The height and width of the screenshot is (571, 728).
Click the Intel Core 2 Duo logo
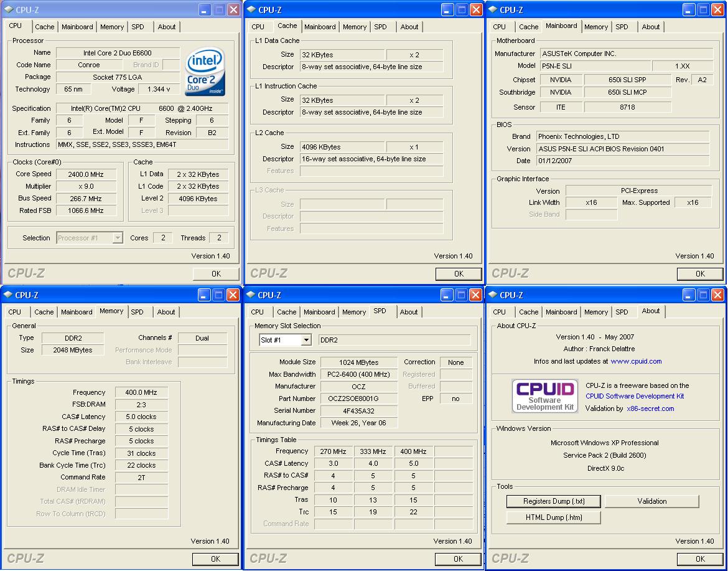pos(205,71)
